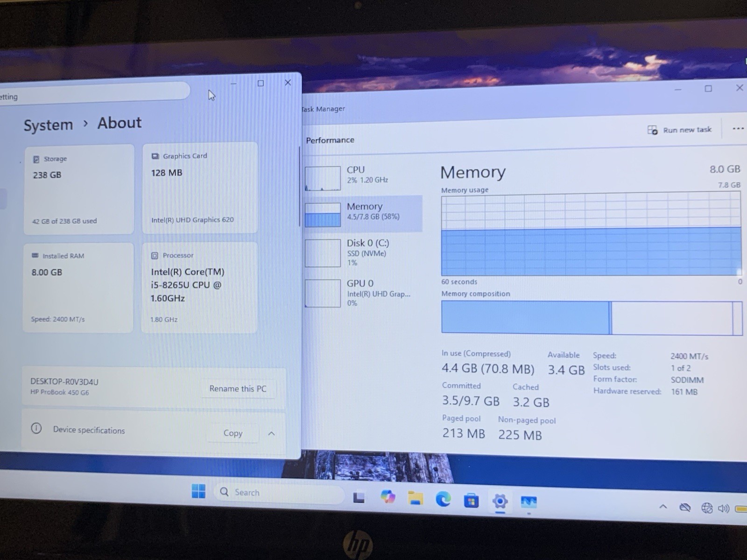
Task: Open the Storage card in Settings
Action: coord(79,189)
